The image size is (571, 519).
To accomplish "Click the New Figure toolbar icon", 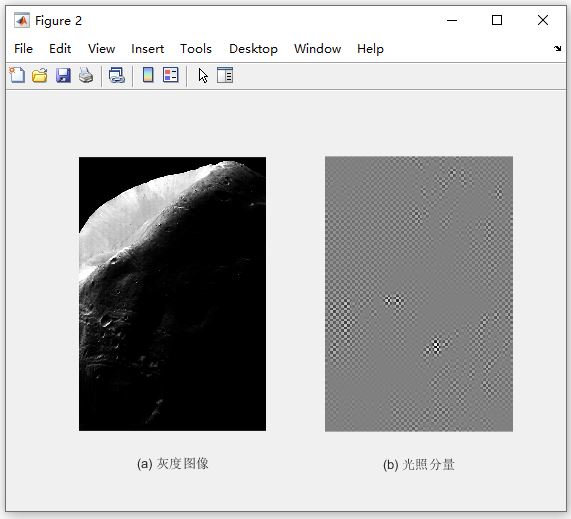I will click(x=17, y=75).
